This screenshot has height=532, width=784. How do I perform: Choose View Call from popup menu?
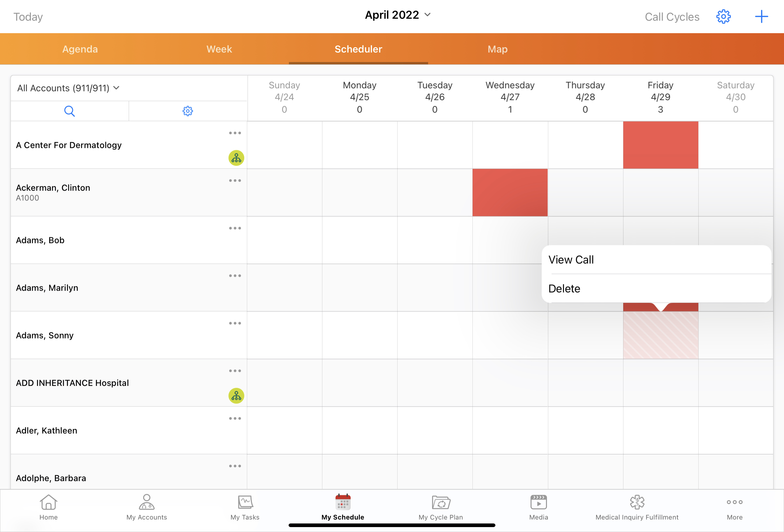[571, 260]
